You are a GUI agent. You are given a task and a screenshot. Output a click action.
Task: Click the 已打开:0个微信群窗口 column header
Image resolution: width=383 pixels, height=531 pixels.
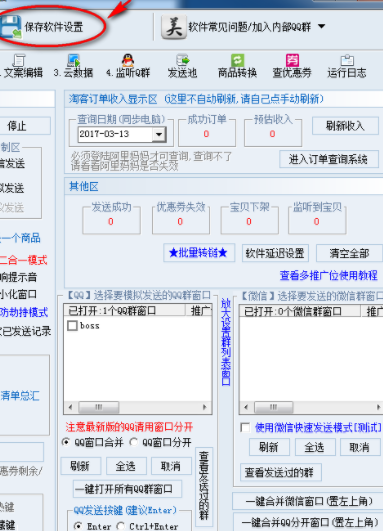pyautogui.click(x=300, y=311)
